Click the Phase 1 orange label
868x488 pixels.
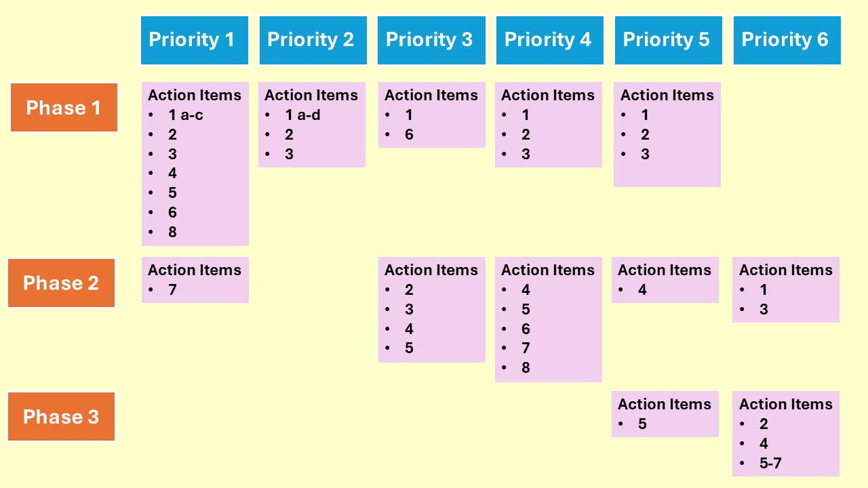pyautogui.click(x=64, y=108)
